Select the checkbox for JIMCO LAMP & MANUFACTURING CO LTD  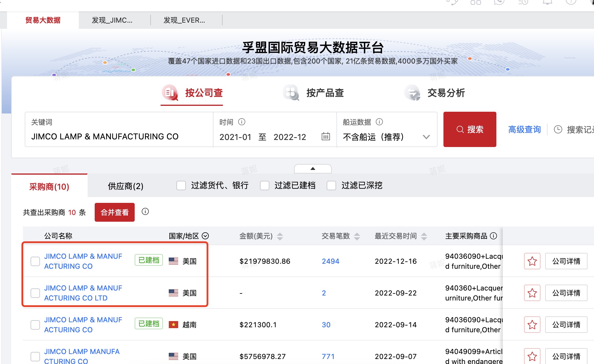tap(35, 293)
